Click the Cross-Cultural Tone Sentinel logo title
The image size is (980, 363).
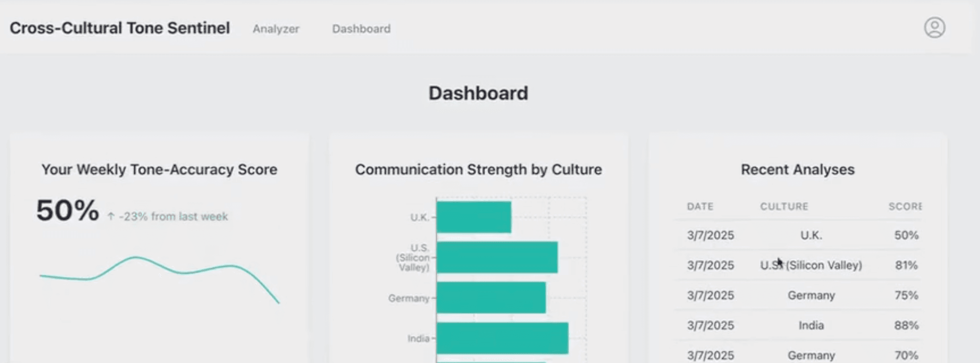tap(120, 28)
